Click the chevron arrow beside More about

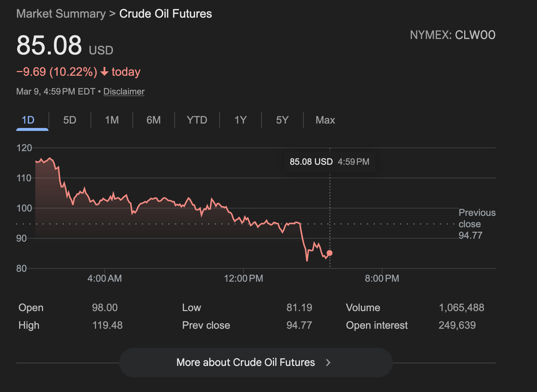coord(328,363)
